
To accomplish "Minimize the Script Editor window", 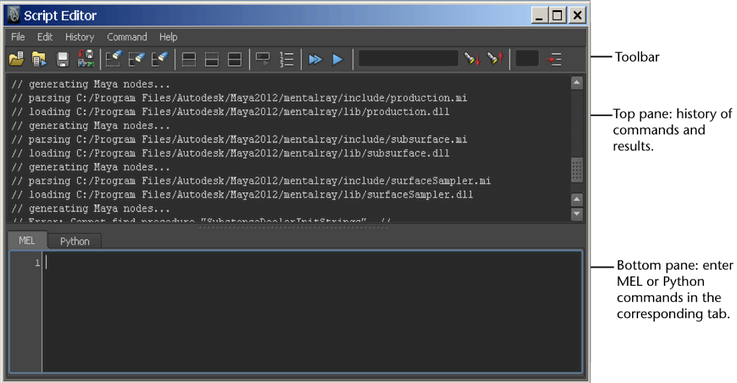I will [540, 16].
